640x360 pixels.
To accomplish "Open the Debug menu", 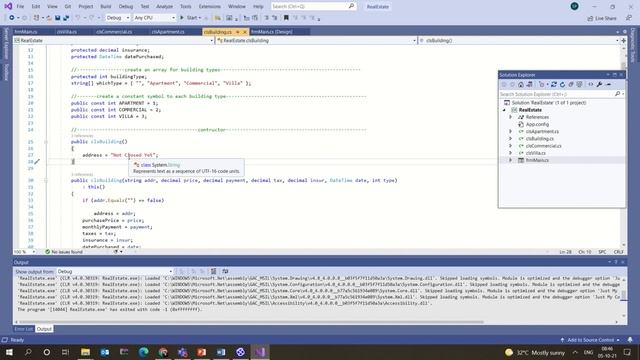I will (x=126, y=7).
